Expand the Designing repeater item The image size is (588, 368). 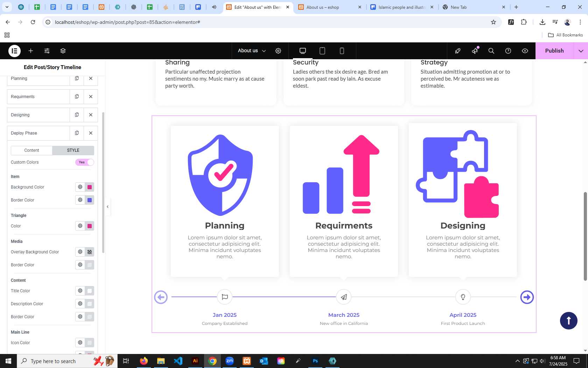click(38, 115)
